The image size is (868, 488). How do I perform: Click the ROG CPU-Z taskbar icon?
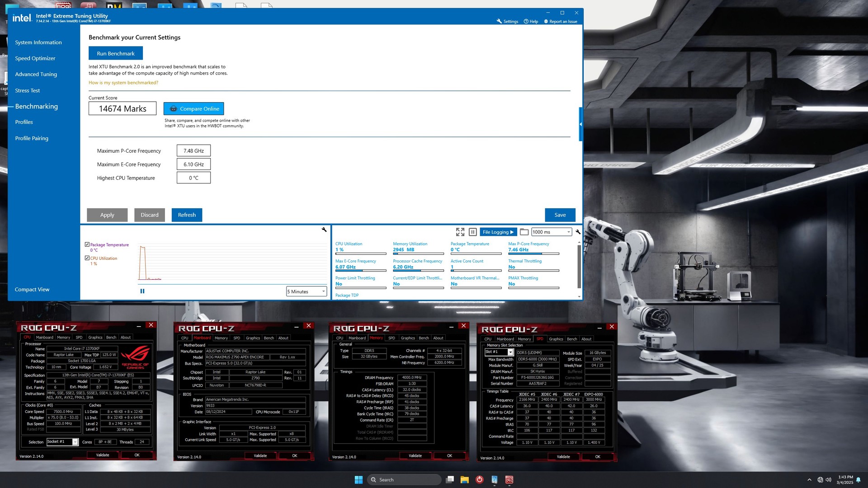coord(509,479)
